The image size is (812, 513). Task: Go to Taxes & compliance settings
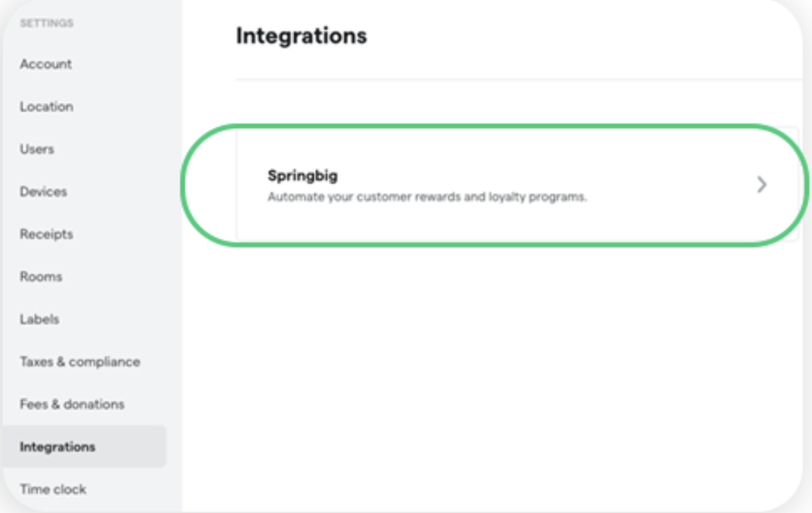(x=80, y=362)
